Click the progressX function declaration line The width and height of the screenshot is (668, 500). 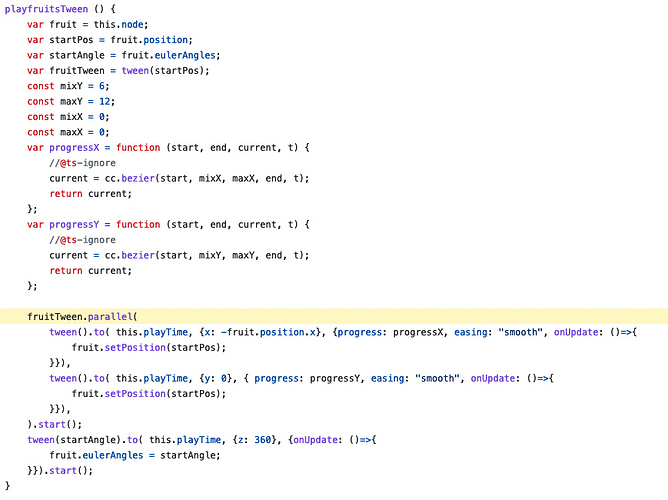[168, 148]
